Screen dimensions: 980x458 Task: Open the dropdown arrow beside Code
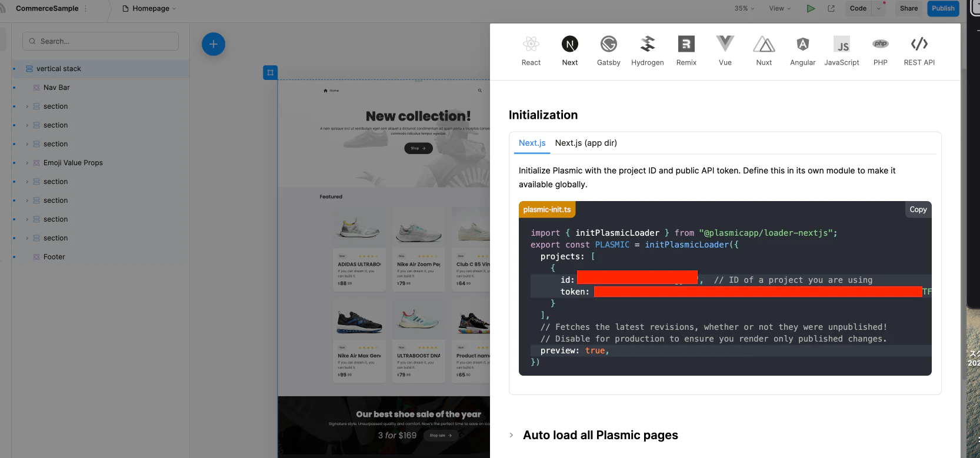879,8
